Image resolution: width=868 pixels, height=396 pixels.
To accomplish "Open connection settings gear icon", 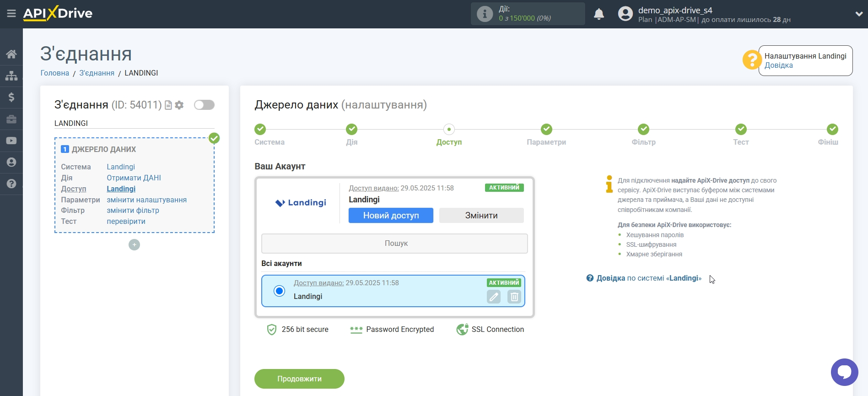I will (179, 105).
